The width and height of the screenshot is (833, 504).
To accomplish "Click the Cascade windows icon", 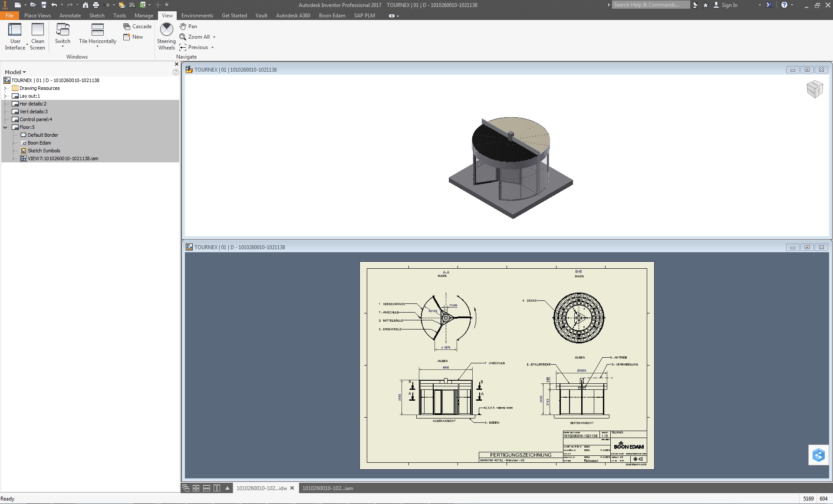I will [137, 26].
